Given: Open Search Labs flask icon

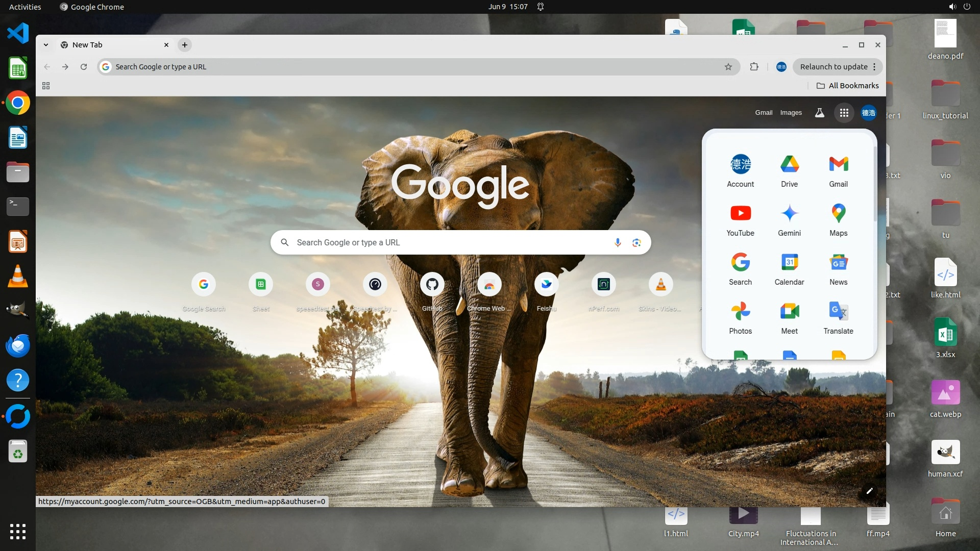Looking at the screenshot, I should tap(819, 113).
